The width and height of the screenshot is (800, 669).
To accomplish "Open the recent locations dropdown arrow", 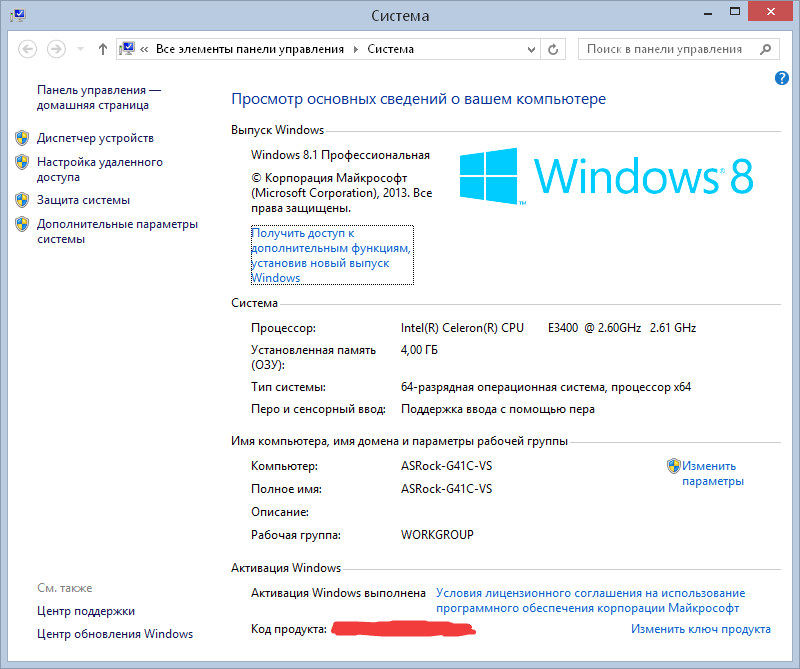I will 80,49.
